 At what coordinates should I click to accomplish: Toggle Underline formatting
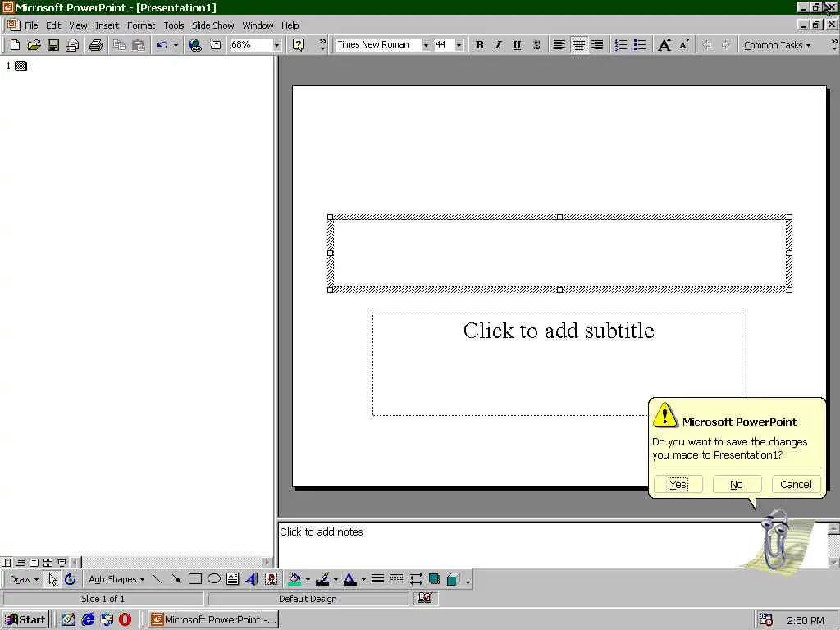click(517, 45)
